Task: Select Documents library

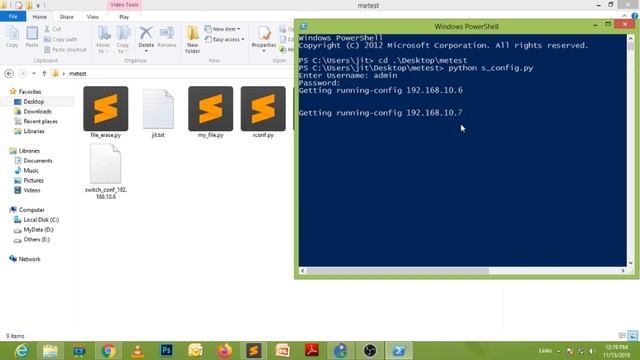Action: pyautogui.click(x=38, y=160)
